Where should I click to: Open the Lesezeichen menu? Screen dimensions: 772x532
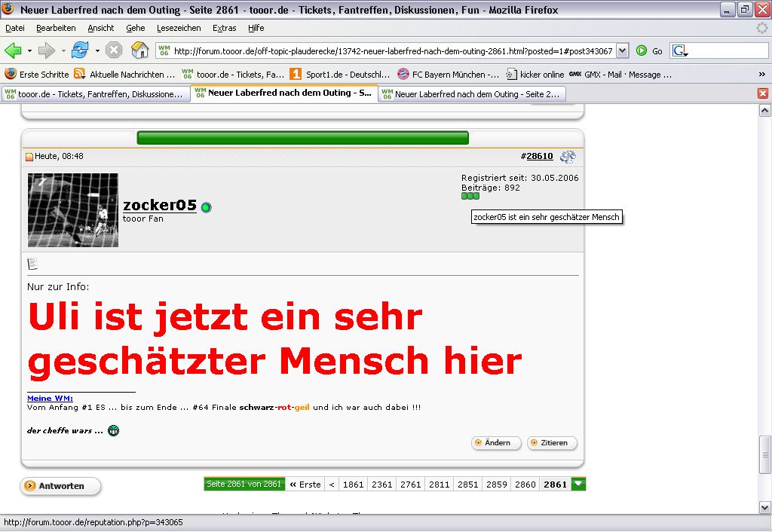pyautogui.click(x=179, y=28)
